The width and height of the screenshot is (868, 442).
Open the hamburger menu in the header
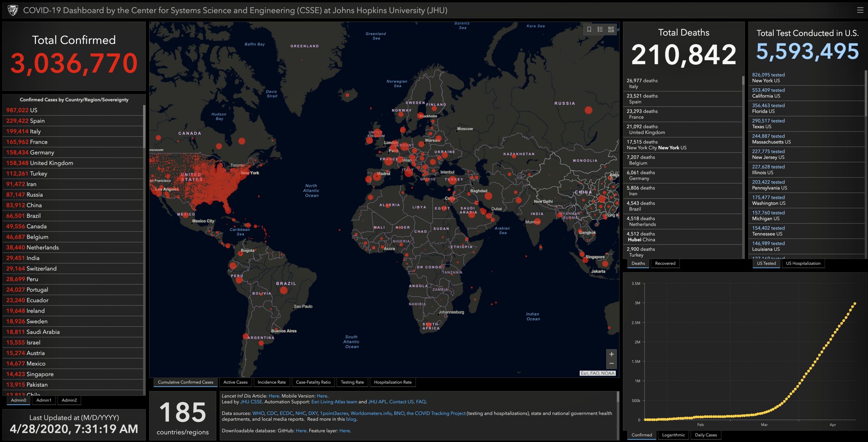860,10
